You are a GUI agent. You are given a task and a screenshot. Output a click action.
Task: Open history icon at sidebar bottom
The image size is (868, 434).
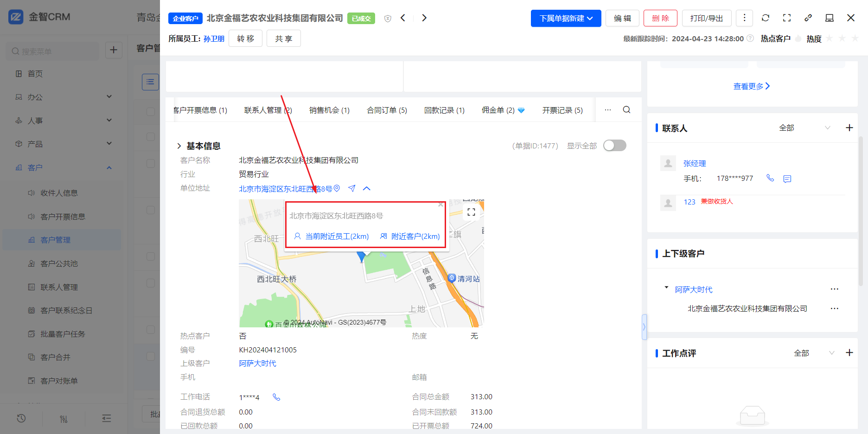click(21, 419)
